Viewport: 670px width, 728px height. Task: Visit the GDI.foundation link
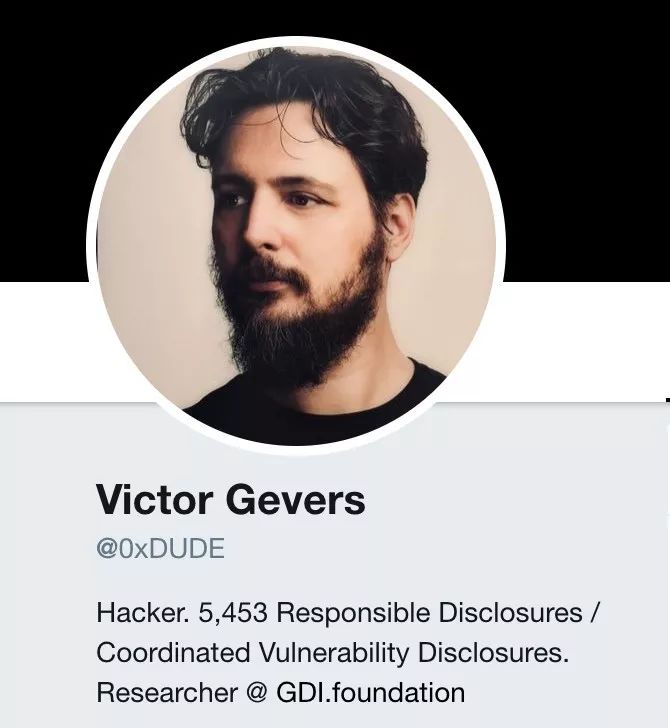371,692
